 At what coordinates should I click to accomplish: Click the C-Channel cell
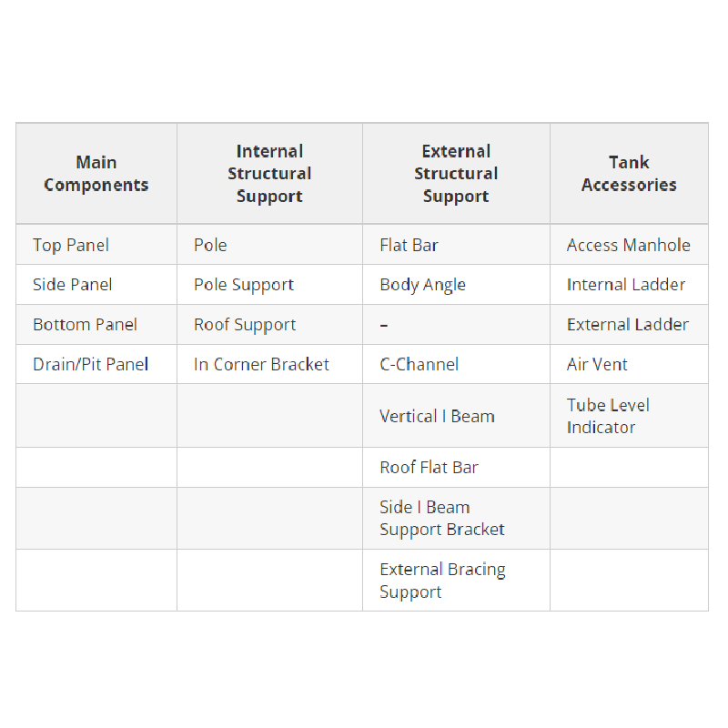coord(419,364)
